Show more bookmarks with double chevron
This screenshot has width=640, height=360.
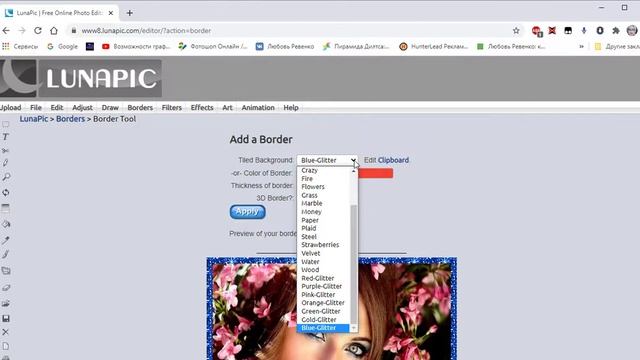pyautogui.click(x=581, y=47)
